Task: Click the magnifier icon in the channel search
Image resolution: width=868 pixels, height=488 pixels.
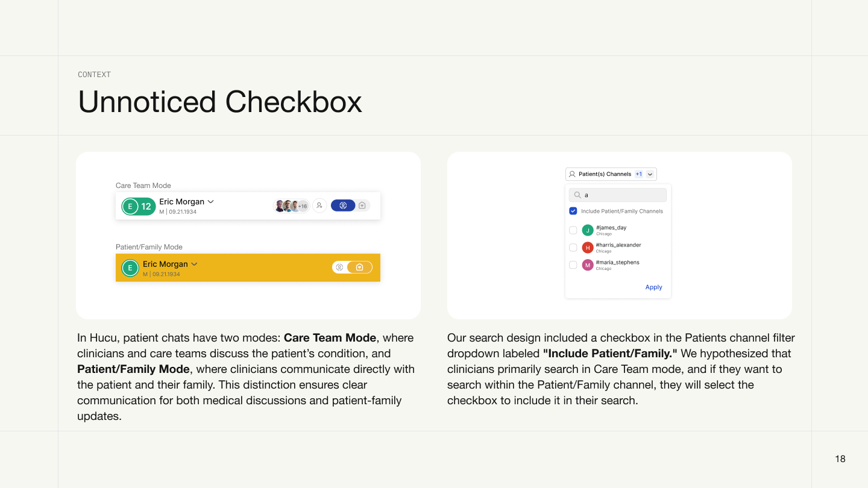Action: pos(577,195)
